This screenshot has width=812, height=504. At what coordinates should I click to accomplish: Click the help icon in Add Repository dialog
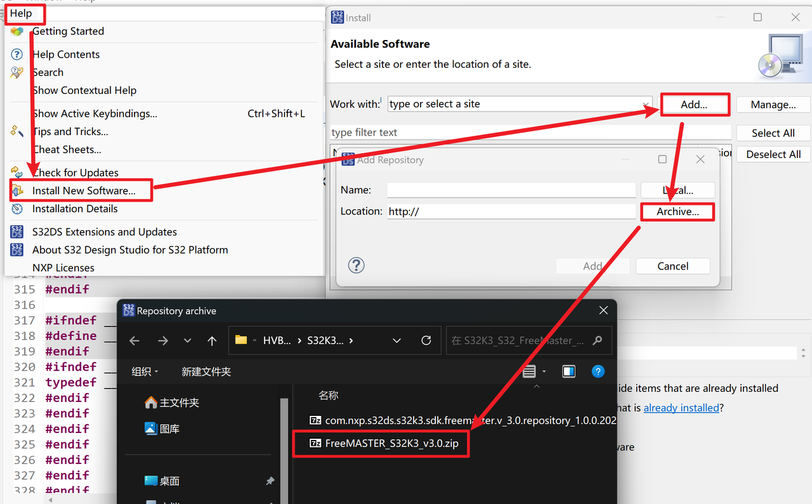click(x=357, y=265)
